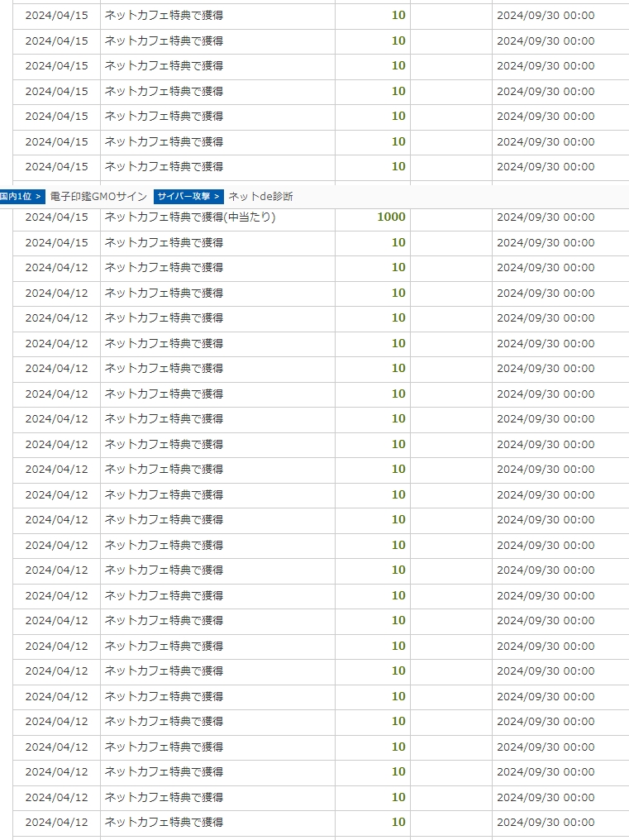Click expiry date of the 中当たり row
This screenshot has width=629, height=840.
pyautogui.click(x=546, y=217)
